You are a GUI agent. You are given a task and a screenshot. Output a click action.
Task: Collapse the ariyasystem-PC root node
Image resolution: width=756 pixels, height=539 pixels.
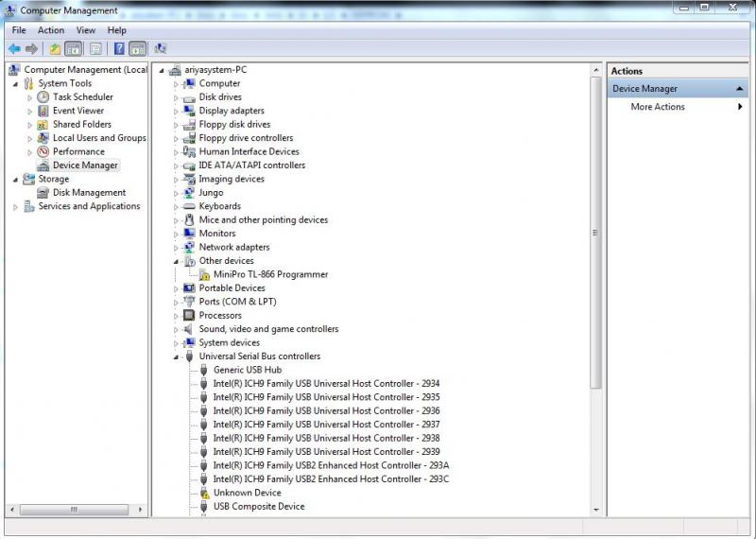[x=162, y=70]
